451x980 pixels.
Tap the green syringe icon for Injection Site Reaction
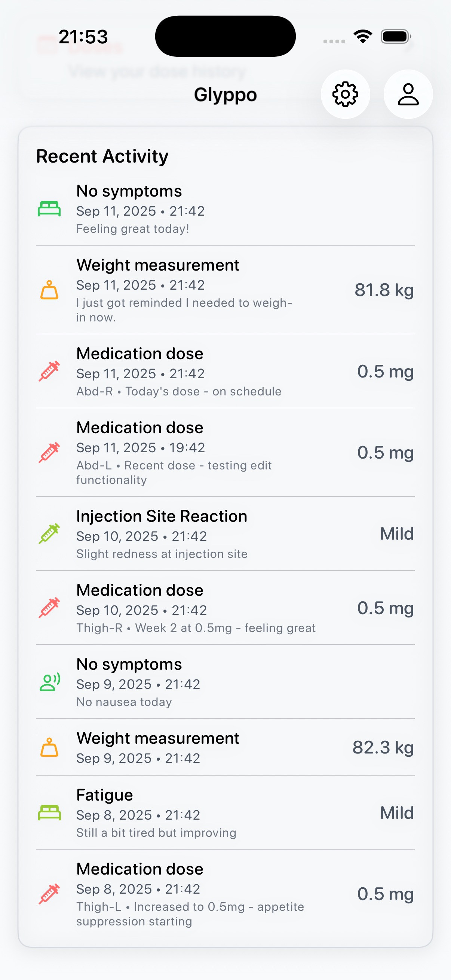point(49,533)
